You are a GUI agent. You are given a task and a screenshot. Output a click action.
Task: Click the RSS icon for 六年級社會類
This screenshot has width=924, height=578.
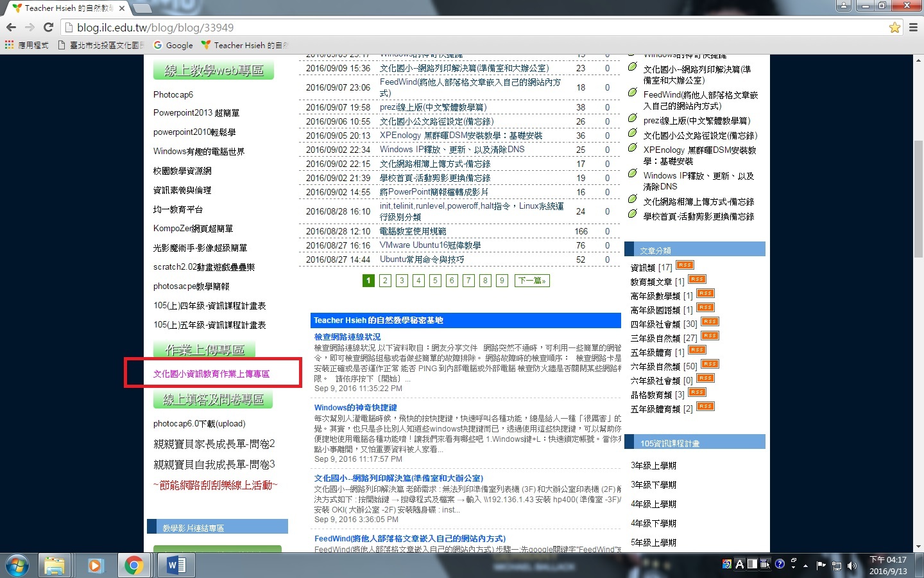click(x=705, y=378)
